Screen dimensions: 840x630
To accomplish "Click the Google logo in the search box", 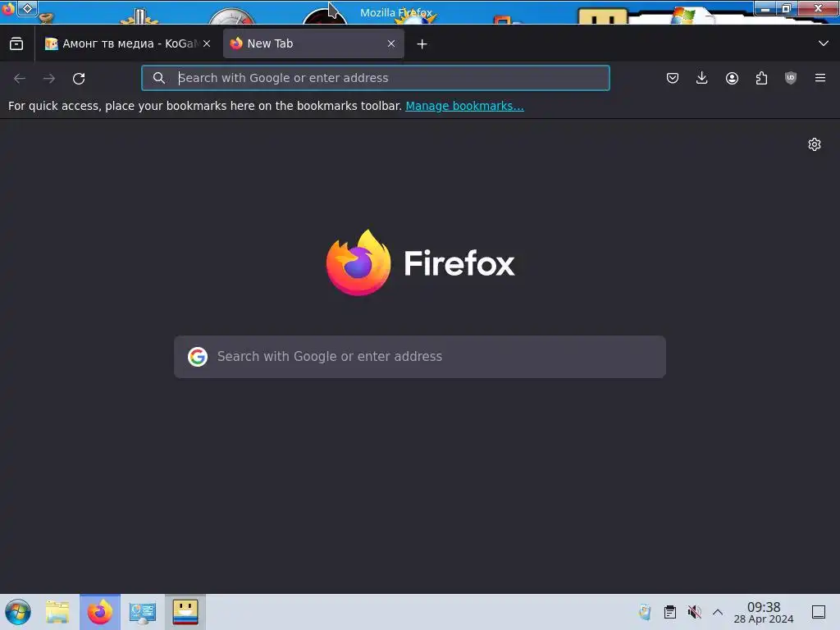I will (x=198, y=357).
